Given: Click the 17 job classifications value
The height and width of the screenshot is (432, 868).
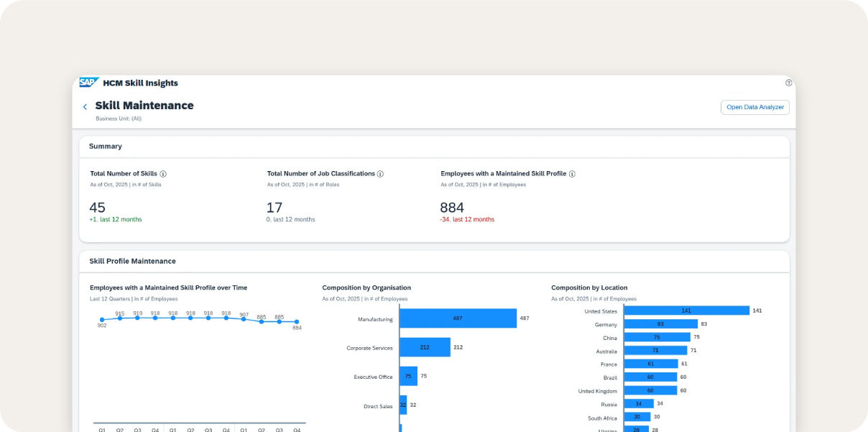Looking at the screenshot, I should (x=274, y=208).
